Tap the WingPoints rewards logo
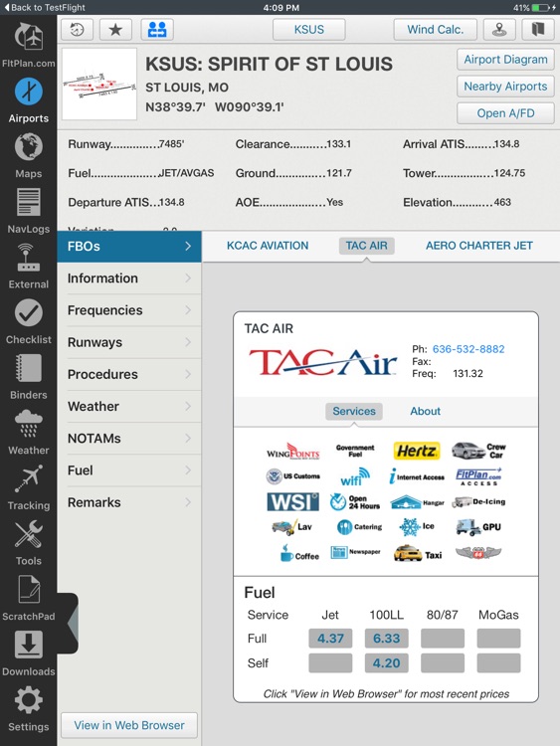 (x=293, y=451)
